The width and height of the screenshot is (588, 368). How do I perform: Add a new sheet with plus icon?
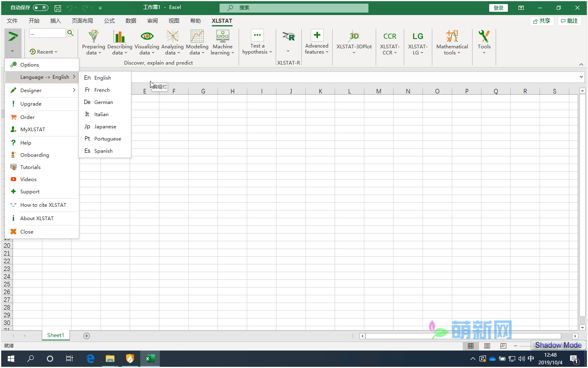coord(87,336)
